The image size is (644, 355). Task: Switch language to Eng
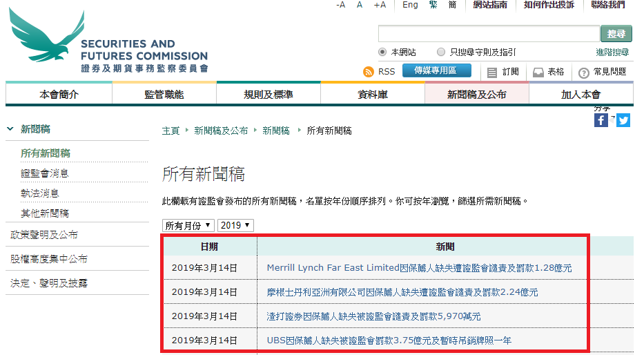(410, 5)
